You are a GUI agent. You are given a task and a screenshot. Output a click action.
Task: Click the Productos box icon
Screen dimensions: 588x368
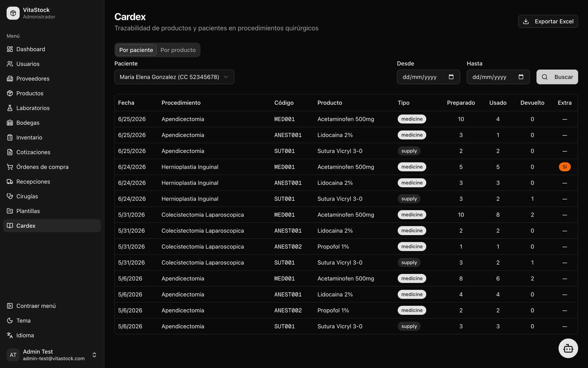pos(10,93)
